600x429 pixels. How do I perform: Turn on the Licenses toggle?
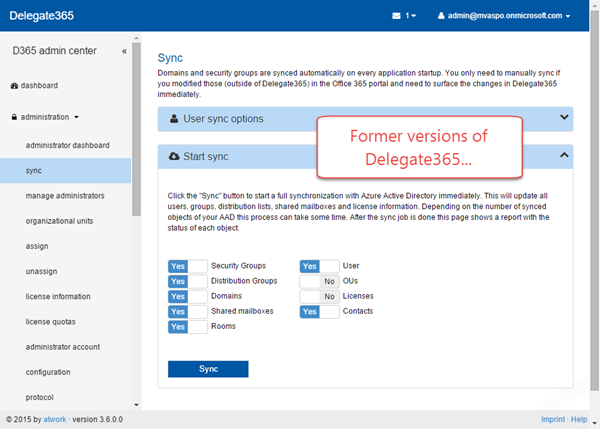point(319,296)
